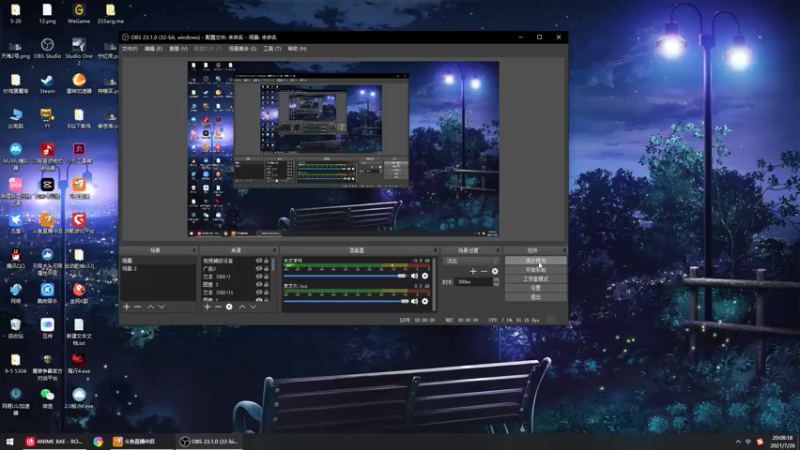The image size is (800, 450).
Task: Open the 淡出 transition type dropdown
Action: pos(470,261)
